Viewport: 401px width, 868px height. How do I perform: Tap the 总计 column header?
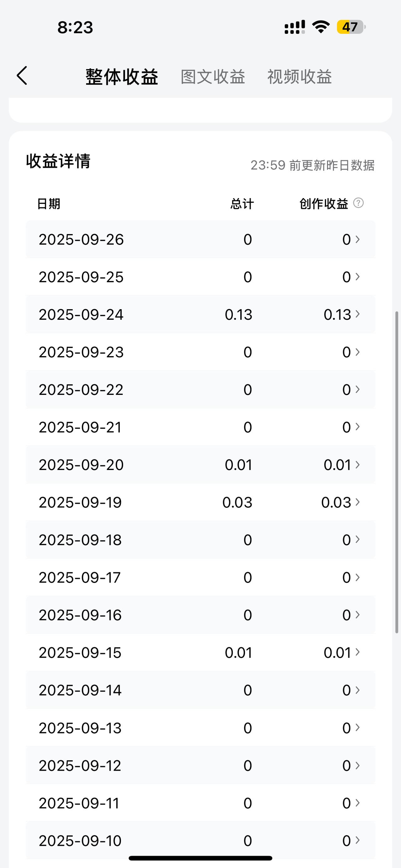coord(242,204)
